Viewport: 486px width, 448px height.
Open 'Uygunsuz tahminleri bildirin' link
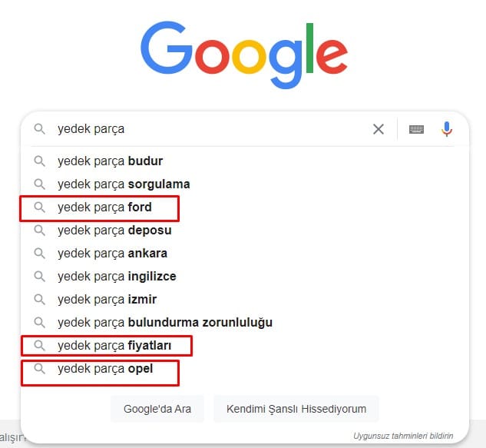403,436
